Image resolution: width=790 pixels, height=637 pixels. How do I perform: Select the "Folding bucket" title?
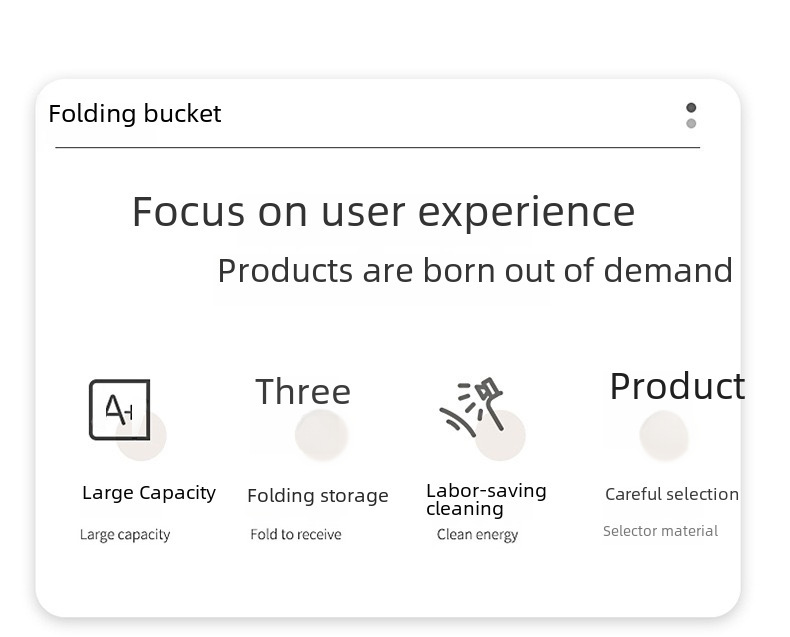click(135, 114)
